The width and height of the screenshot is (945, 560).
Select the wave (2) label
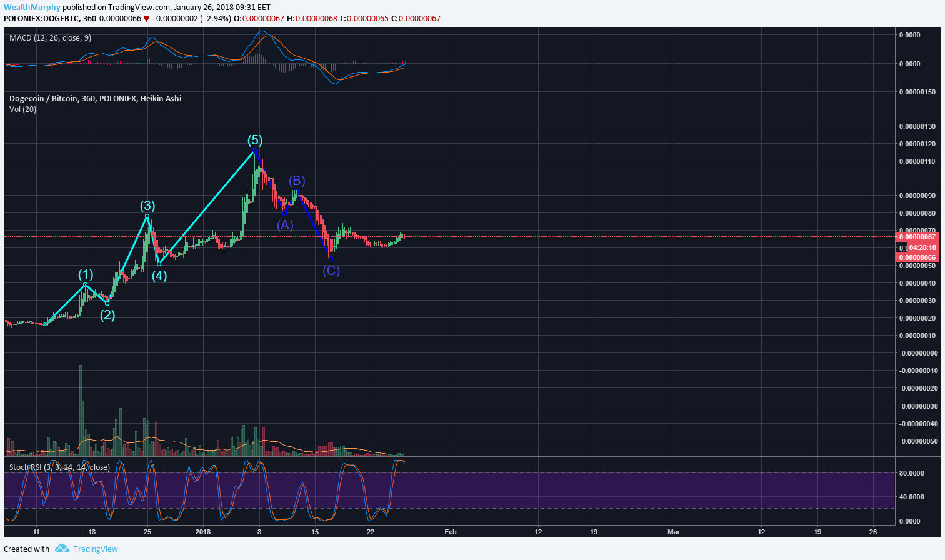click(x=107, y=314)
